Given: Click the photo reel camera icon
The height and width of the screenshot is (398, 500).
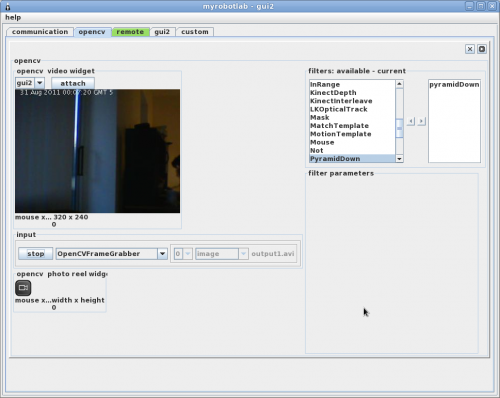Looking at the screenshot, I should click(x=23, y=288).
